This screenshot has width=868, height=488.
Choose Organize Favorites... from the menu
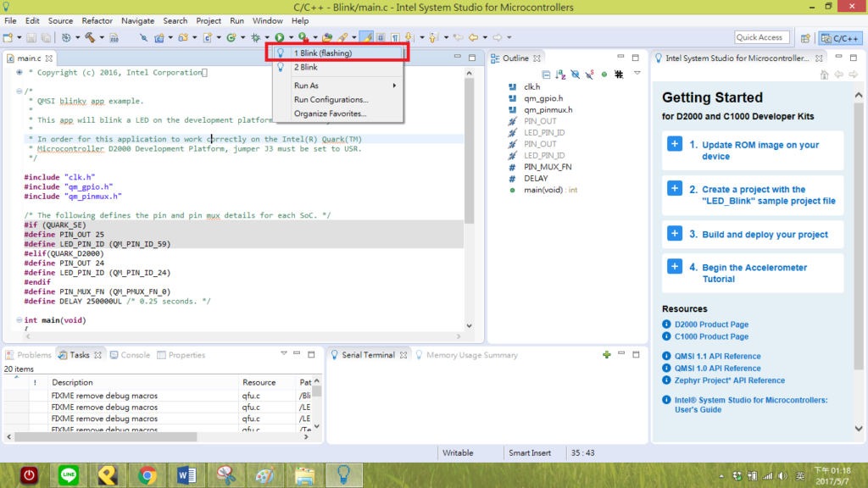click(x=337, y=114)
